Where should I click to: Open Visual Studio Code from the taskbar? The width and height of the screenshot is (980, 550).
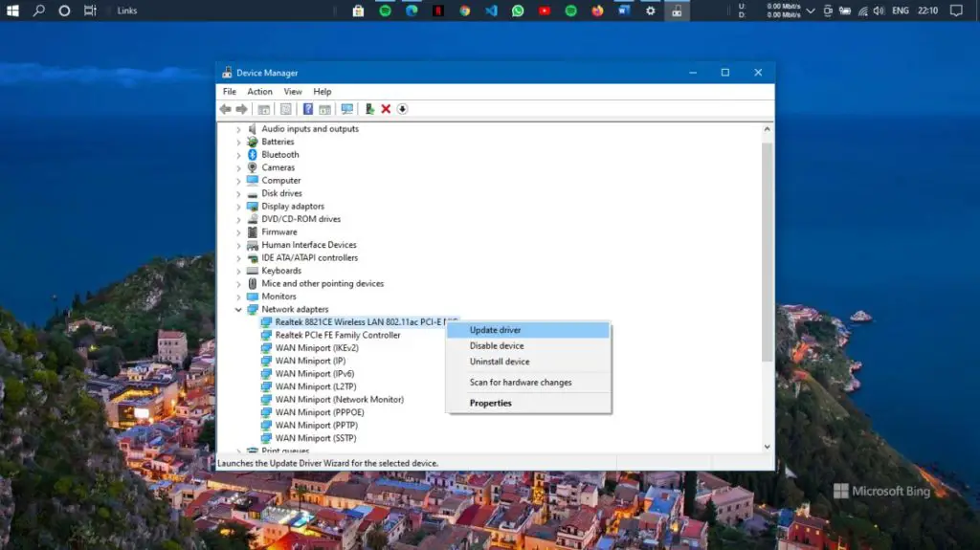(491, 11)
